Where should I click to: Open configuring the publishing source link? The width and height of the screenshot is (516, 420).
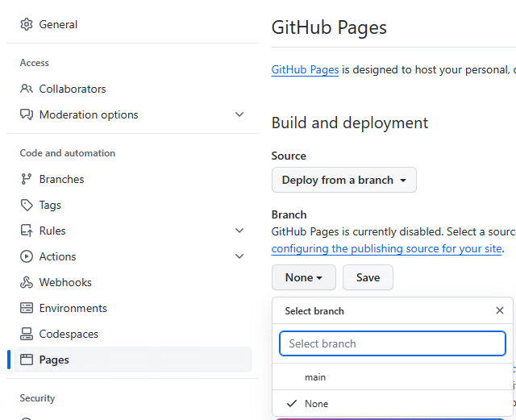pyautogui.click(x=386, y=249)
